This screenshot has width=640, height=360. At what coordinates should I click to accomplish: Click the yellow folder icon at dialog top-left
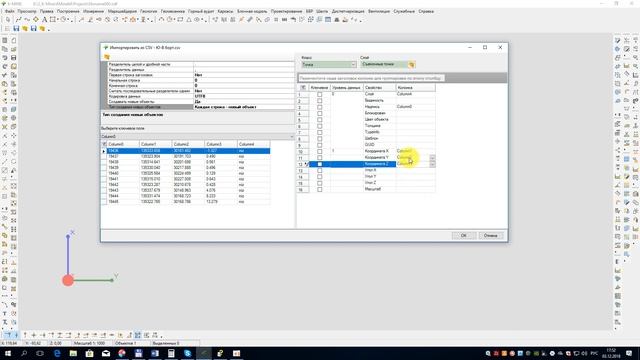tap(107, 57)
